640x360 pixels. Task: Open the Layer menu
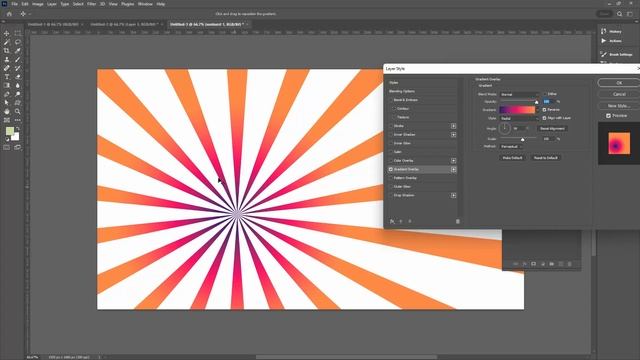[52, 4]
